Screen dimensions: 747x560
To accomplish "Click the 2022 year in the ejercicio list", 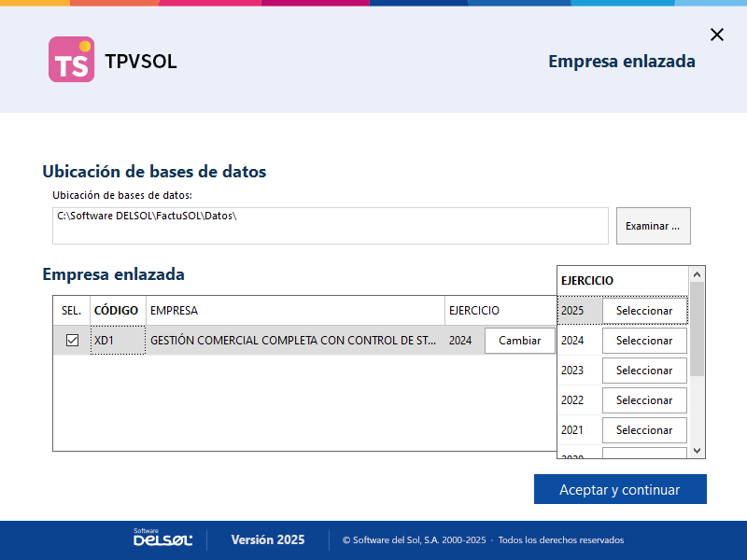I will [572, 400].
